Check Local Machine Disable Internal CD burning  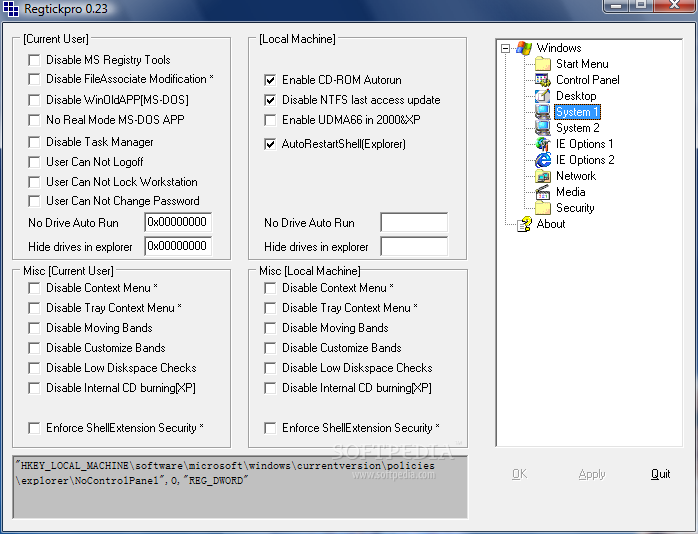click(x=270, y=388)
